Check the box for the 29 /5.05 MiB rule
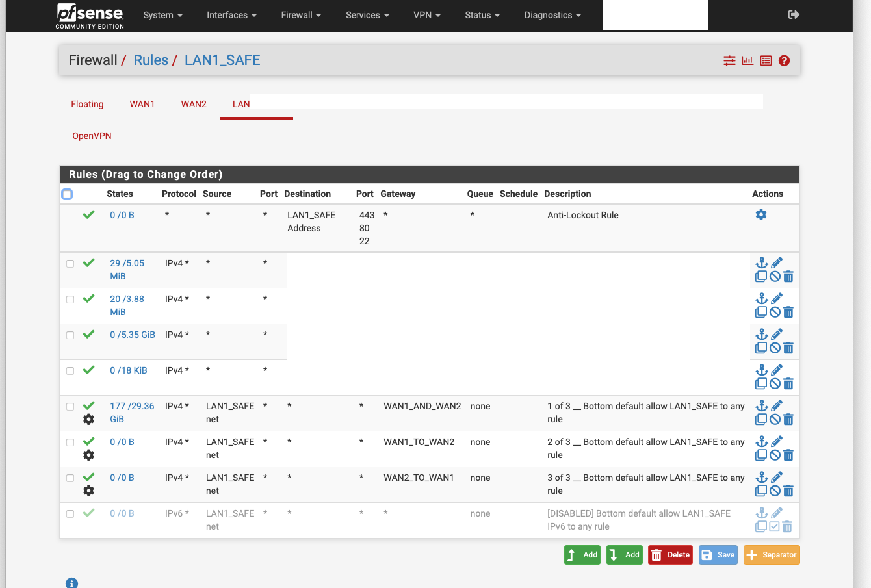Viewport: 871px width, 588px height. pos(70,263)
